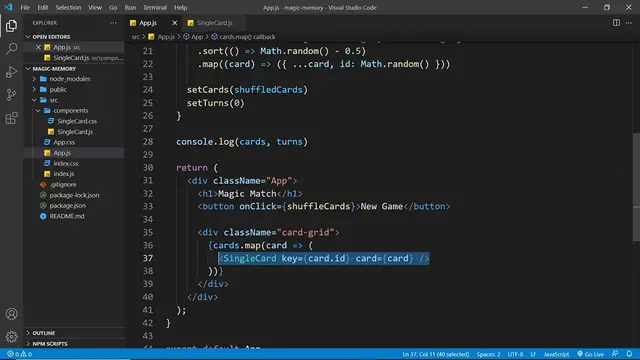The width and height of the screenshot is (640, 360).
Task: Open the Extensions view
Action: [x=11, y=118]
